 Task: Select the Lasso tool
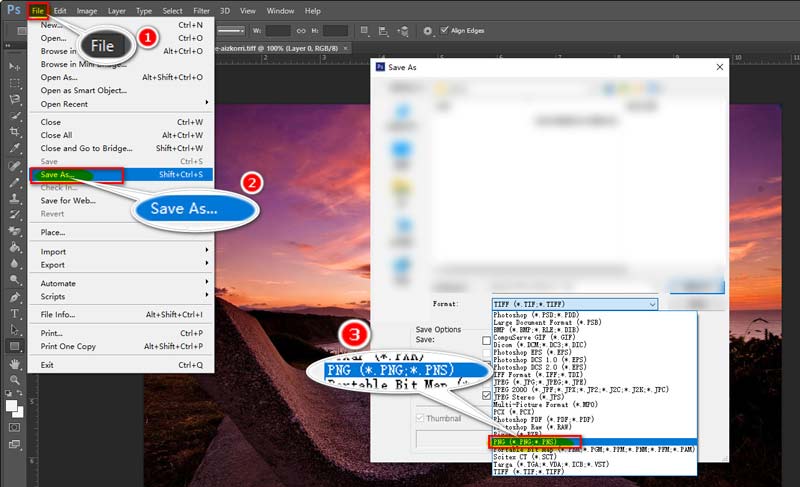14,99
